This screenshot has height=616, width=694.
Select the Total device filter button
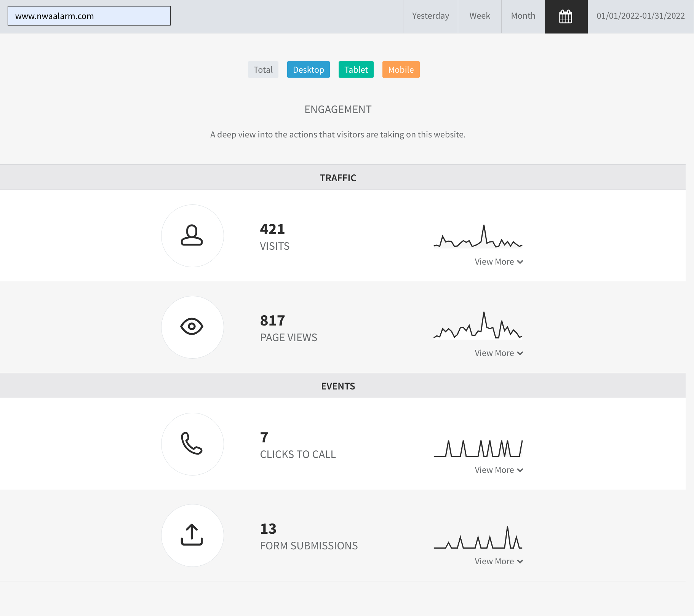click(x=263, y=70)
